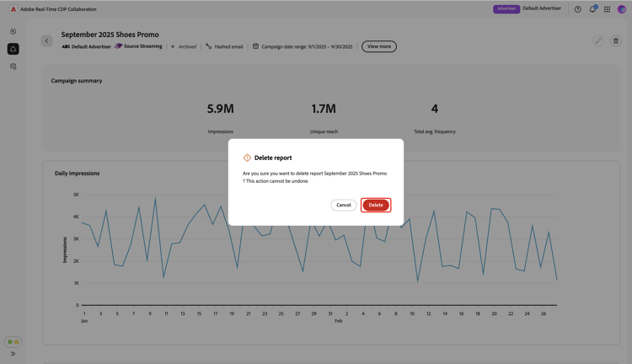Click the Hashed email link icon
Image resolution: width=632 pixels, height=364 pixels.
coord(208,46)
